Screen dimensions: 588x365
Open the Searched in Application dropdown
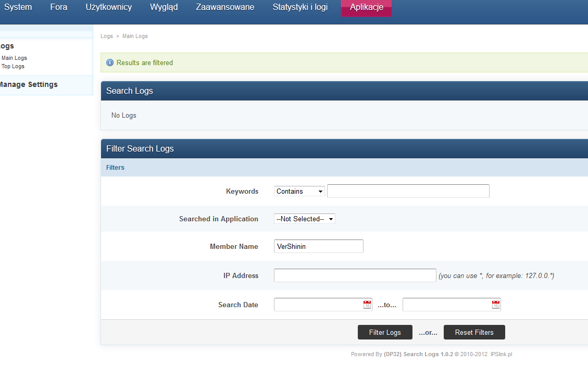click(x=305, y=219)
